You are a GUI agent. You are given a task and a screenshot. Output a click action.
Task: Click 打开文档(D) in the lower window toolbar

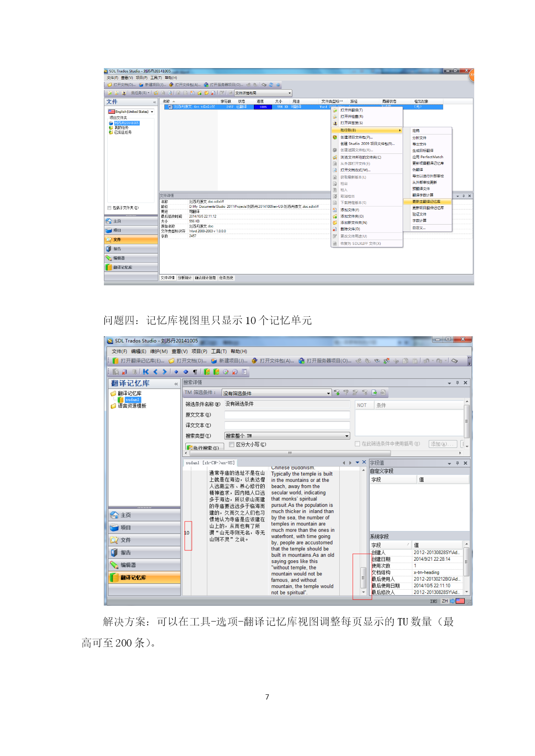coord(188,361)
